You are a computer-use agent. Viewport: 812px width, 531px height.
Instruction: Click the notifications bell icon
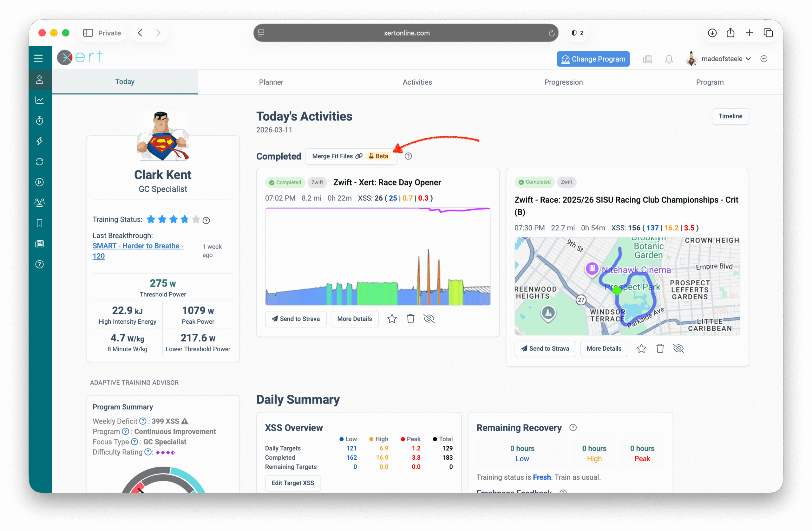[669, 59]
